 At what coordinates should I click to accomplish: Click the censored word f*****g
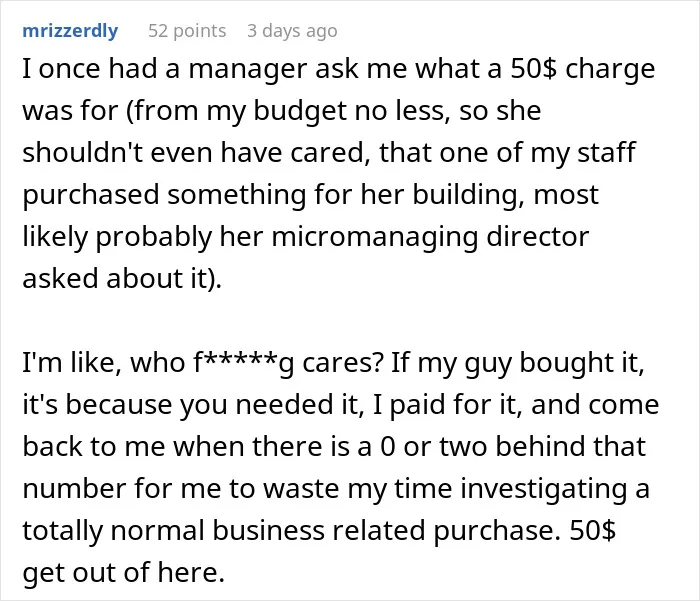(244, 363)
